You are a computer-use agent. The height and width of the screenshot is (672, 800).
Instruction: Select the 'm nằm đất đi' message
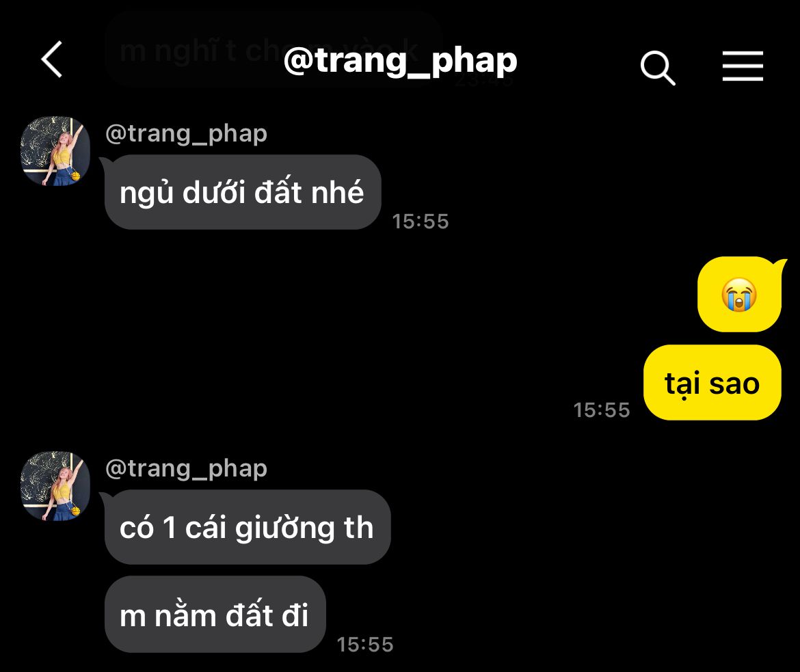(x=215, y=615)
